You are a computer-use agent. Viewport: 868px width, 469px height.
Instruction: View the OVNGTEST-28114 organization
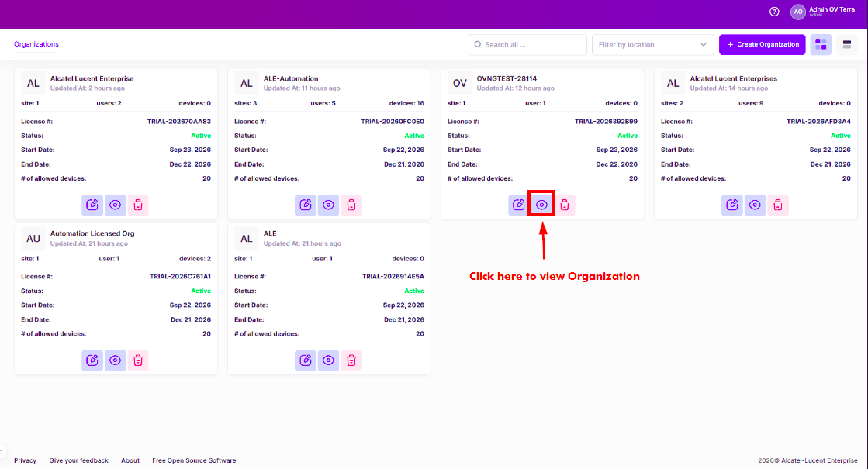[x=541, y=205]
